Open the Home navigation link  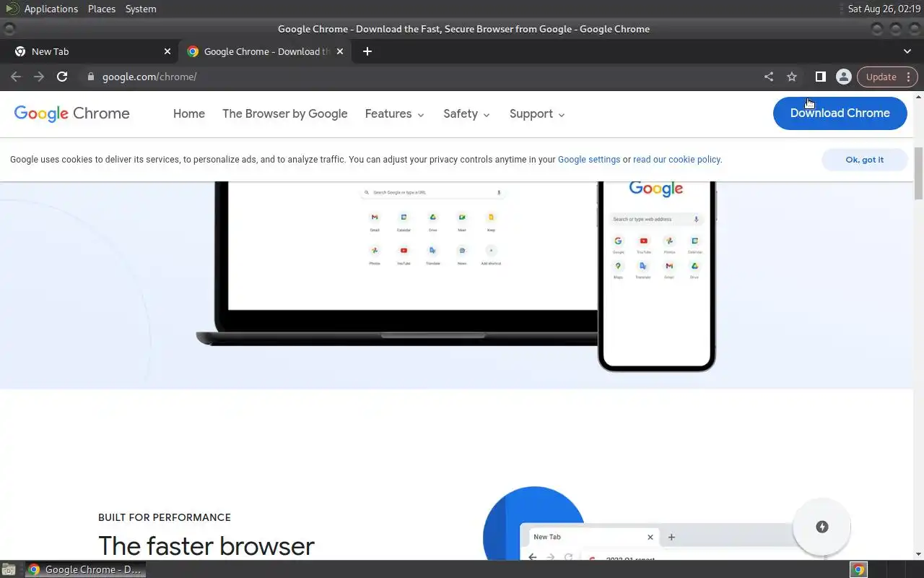[189, 113]
